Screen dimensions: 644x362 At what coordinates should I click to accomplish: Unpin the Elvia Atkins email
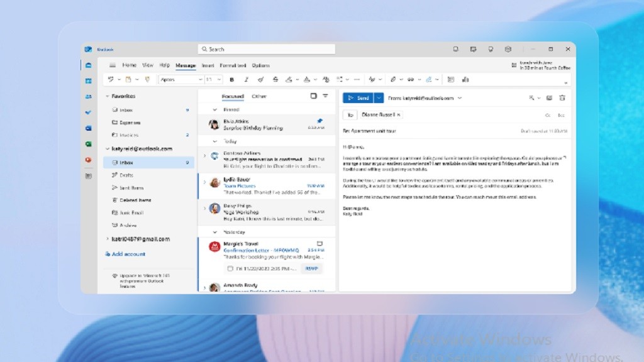pyautogui.click(x=319, y=120)
